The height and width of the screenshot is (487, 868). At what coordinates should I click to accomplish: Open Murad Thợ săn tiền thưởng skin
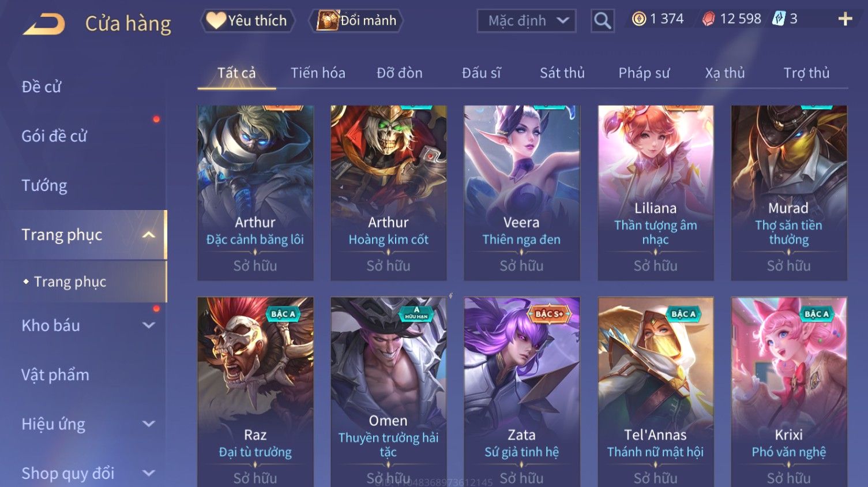click(x=789, y=193)
